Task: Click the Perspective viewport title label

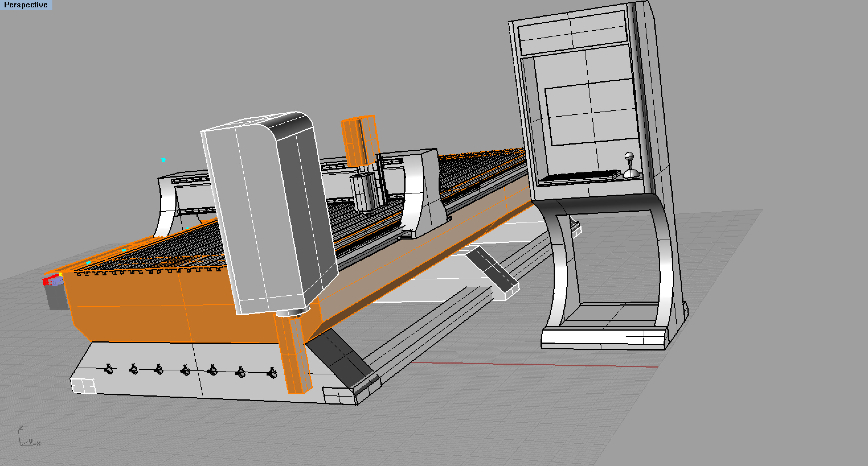Action: pos(26,5)
